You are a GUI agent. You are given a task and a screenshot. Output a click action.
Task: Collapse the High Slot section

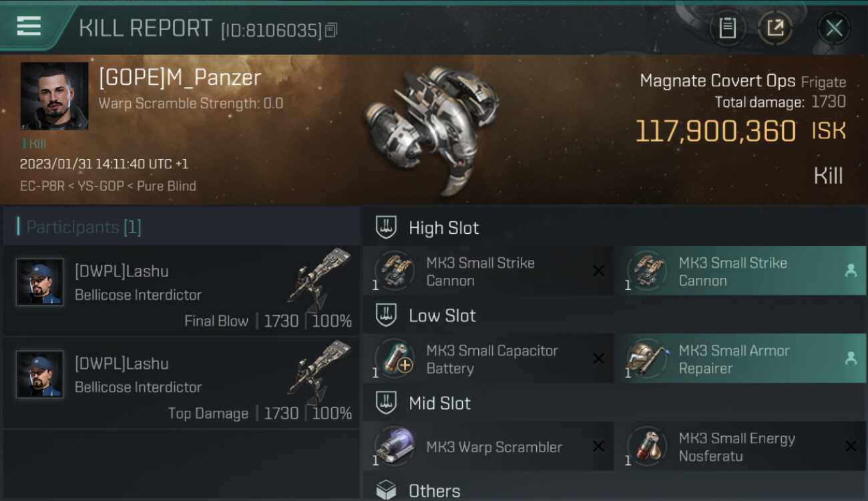(x=443, y=228)
